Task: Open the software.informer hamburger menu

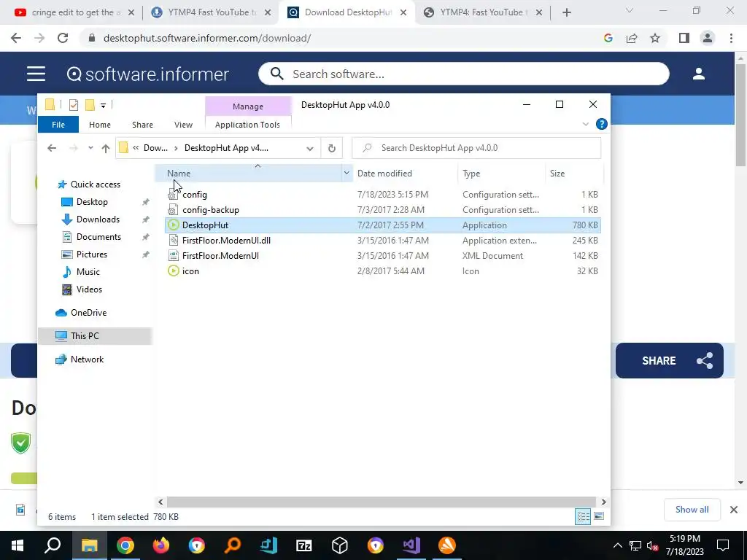Action: pos(36,74)
